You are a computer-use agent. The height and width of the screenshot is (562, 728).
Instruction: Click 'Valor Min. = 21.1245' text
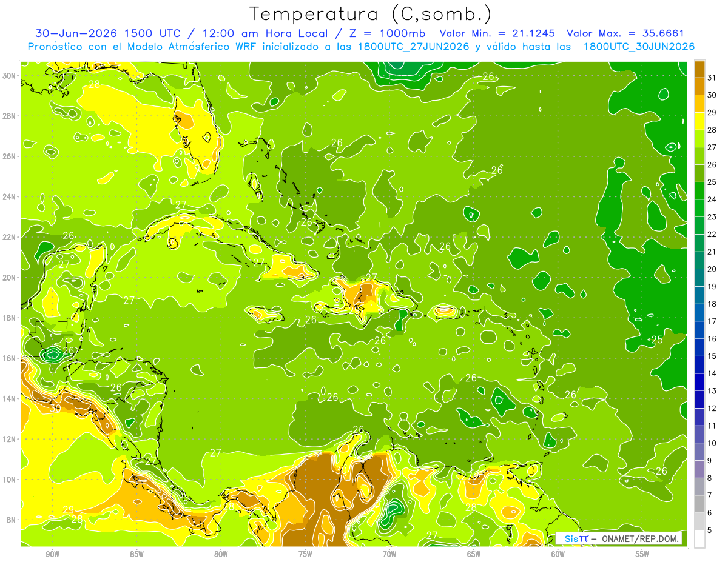(x=498, y=33)
